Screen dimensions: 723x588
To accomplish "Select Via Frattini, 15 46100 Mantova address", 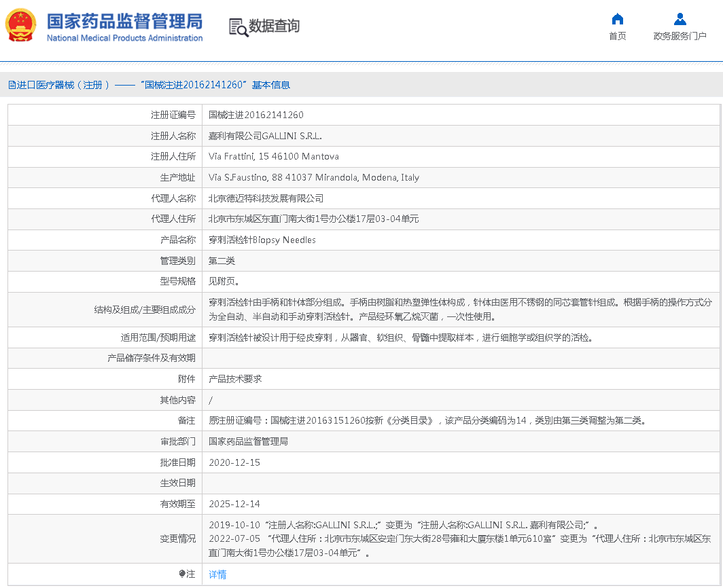I will [273, 157].
